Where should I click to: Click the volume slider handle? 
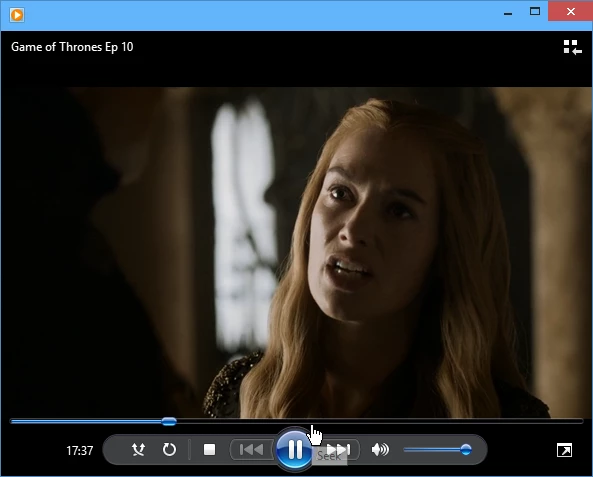tap(466, 450)
